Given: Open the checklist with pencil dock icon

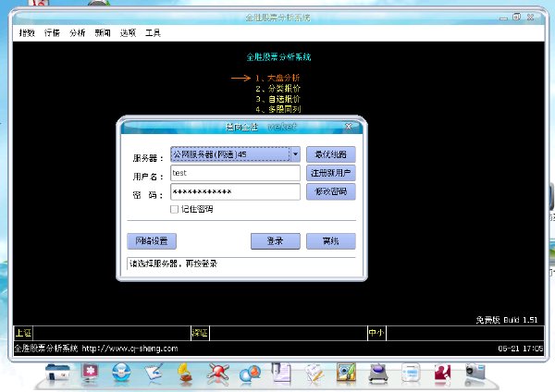Looking at the screenshot, I should 314,374.
